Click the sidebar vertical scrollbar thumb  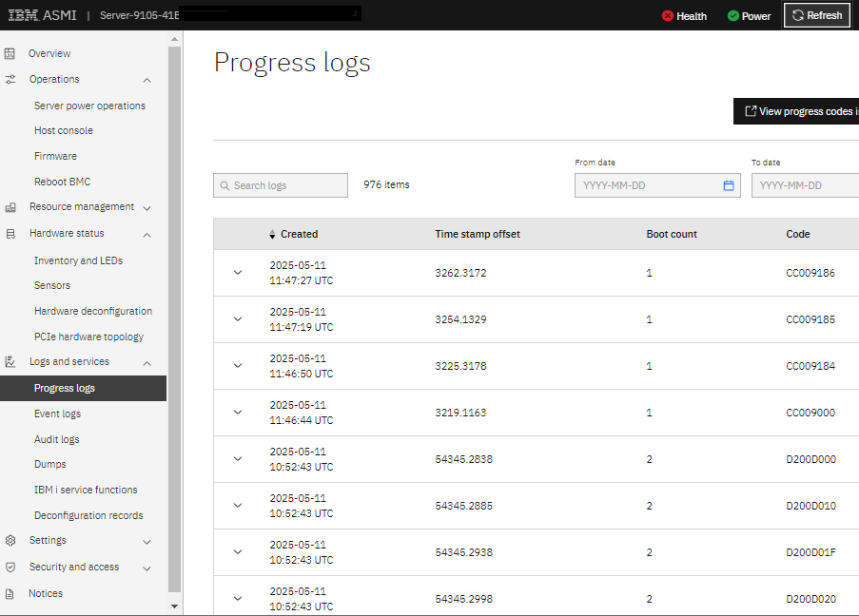[175, 319]
